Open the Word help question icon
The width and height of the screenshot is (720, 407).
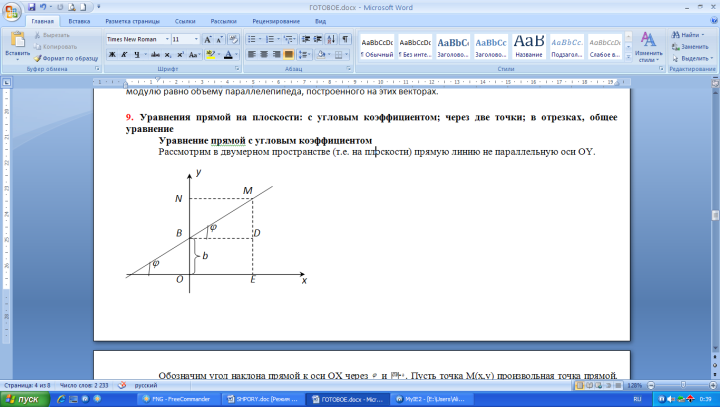click(x=714, y=21)
